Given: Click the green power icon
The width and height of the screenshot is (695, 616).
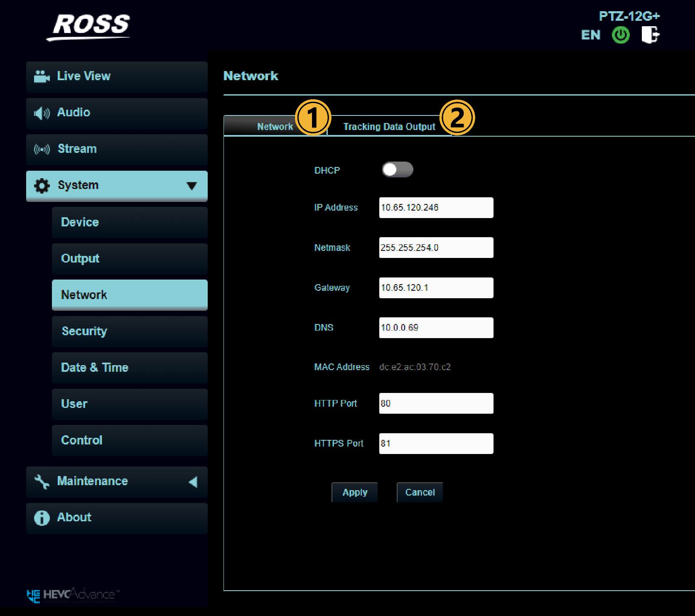Looking at the screenshot, I should [621, 35].
